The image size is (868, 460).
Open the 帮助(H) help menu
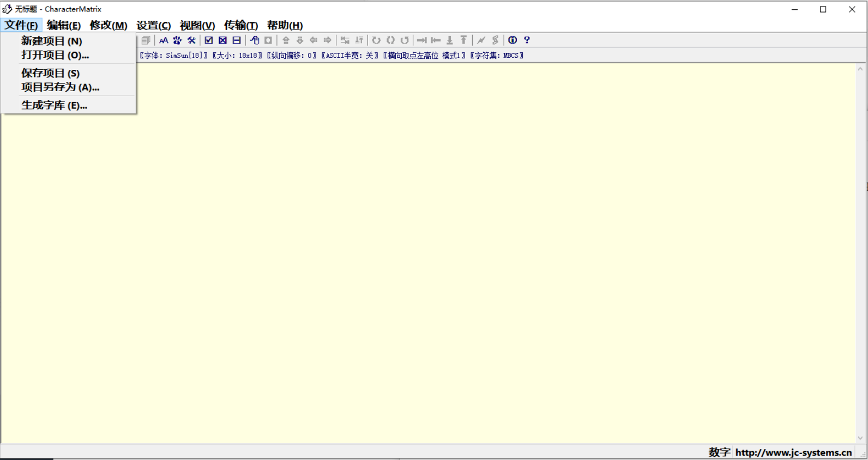(285, 25)
